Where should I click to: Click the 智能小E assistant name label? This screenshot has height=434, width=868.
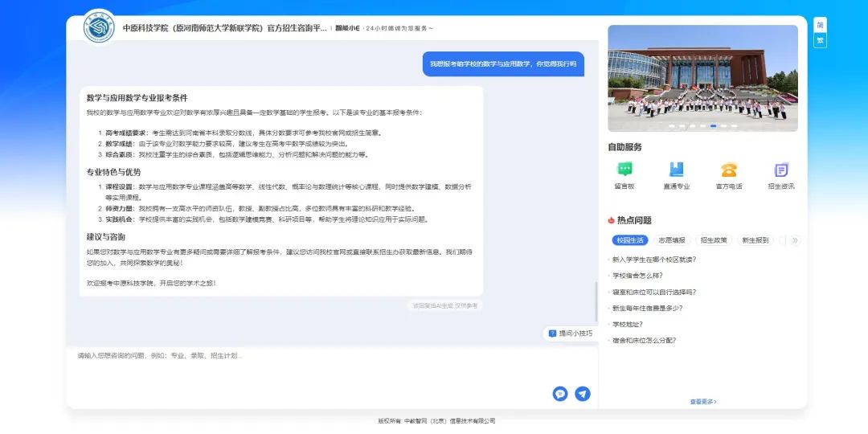348,28
